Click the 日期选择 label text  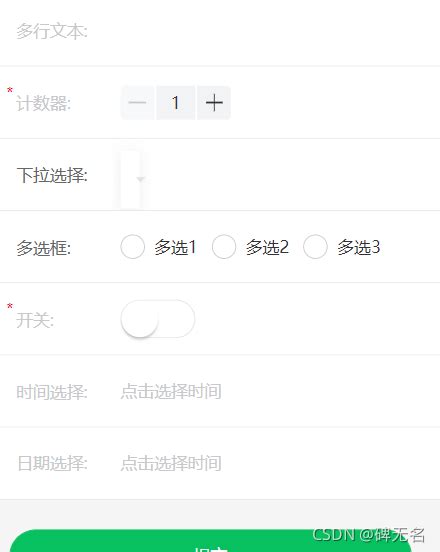52,463
